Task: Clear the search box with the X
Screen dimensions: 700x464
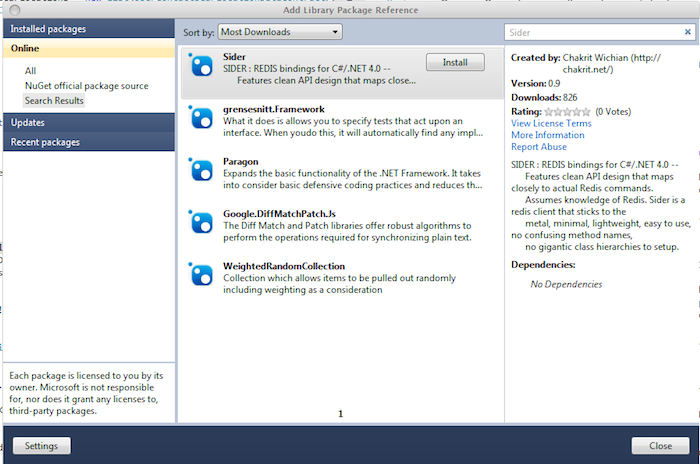Action: tap(688, 32)
